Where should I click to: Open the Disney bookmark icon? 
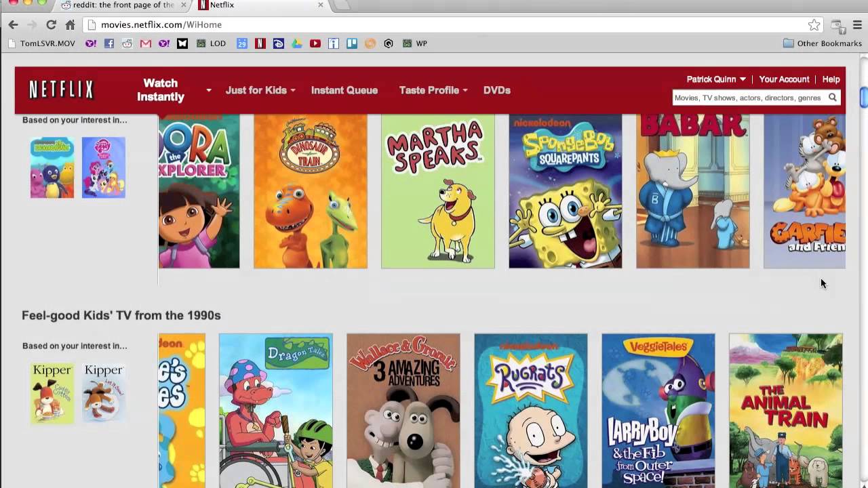278,43
